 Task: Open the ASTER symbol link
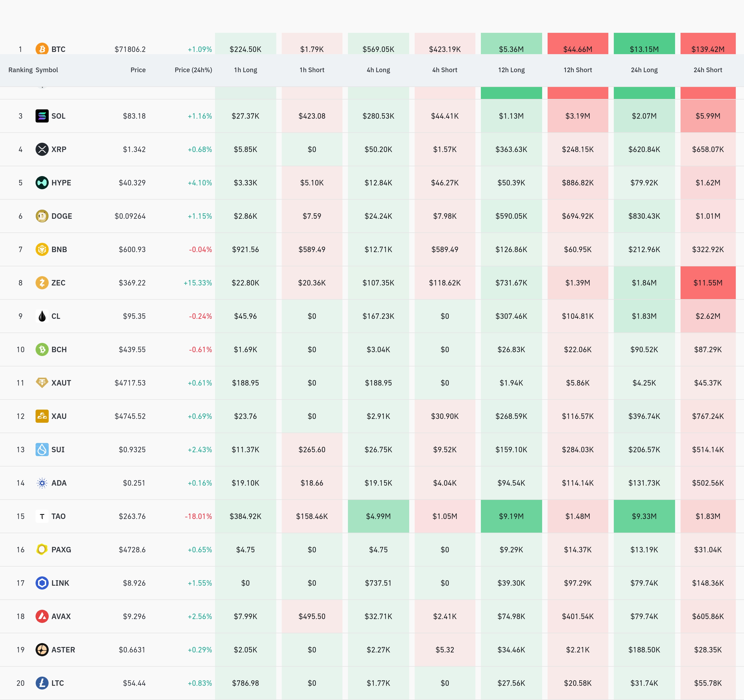63,650
